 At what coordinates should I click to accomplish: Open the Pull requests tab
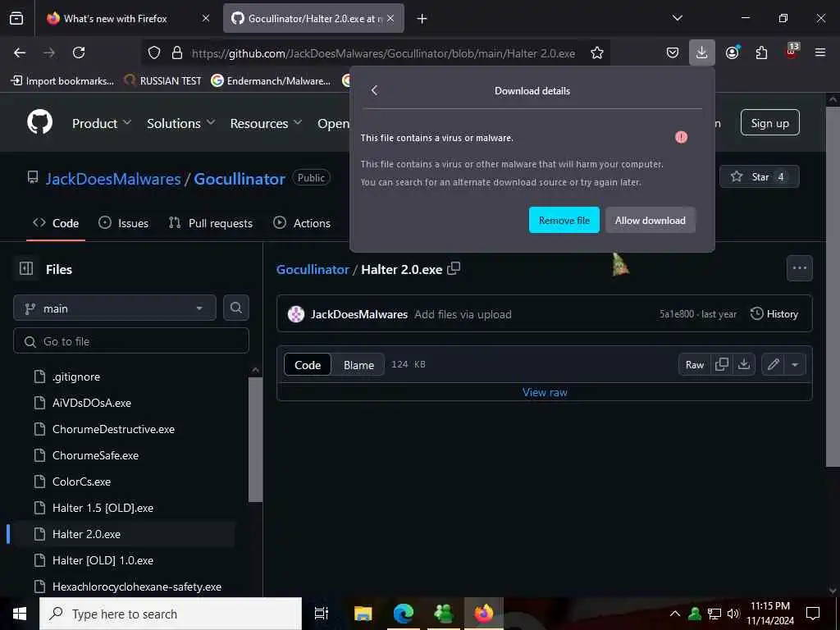coord(211,223)
